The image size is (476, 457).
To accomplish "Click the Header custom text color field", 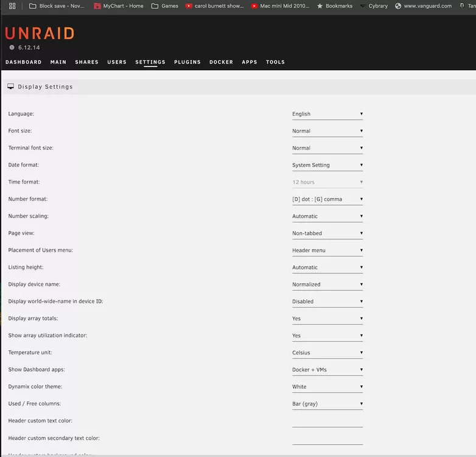I will (x=327, y=422).
